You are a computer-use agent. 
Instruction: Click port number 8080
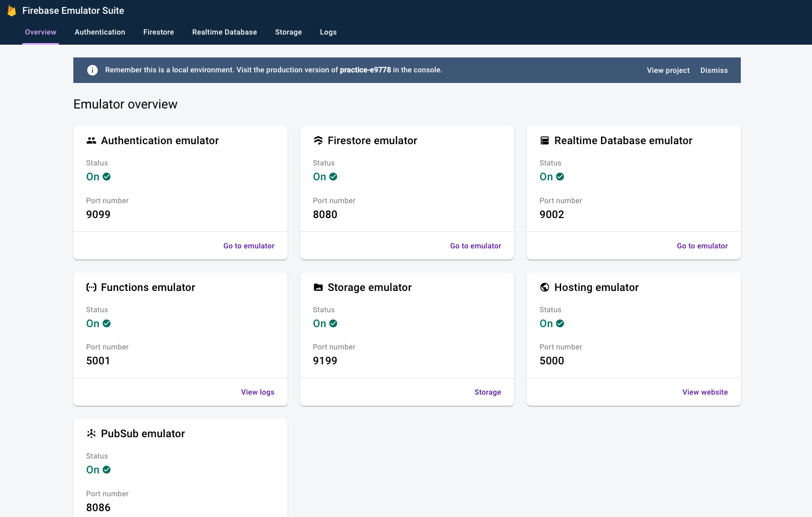click(325, 214)
